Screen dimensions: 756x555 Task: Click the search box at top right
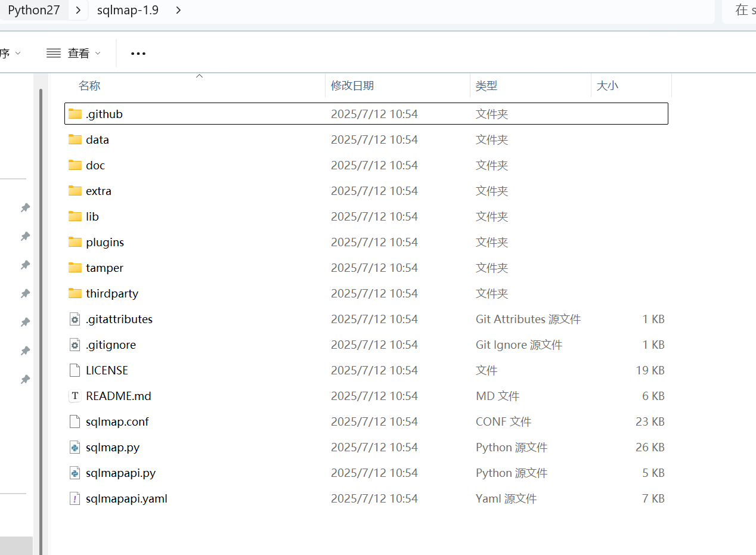pos(739,10)
